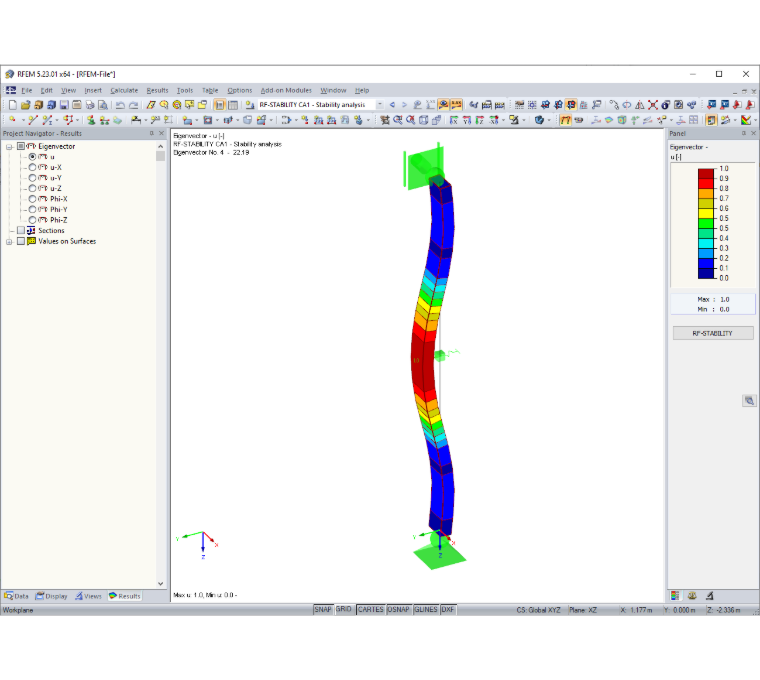760x680 pixels.
Task: Toggle the Deformation display icon
Action: point(565,120)
